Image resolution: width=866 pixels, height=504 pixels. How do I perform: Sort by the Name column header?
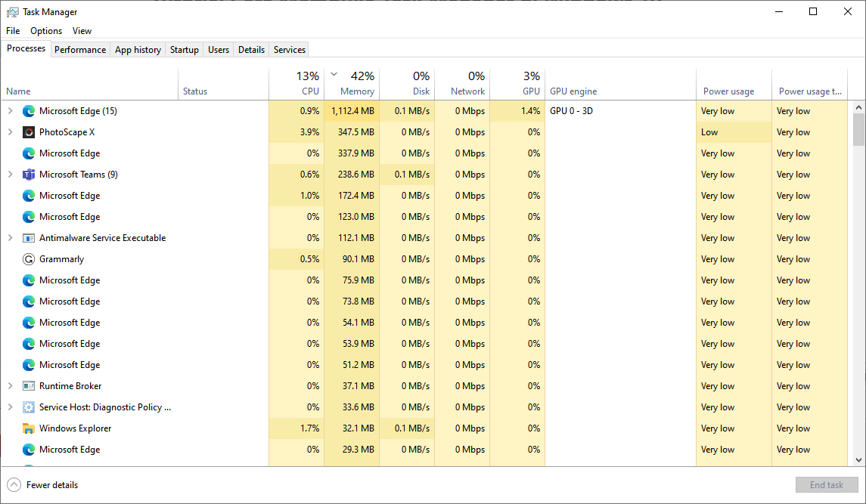tap(89, 85)
